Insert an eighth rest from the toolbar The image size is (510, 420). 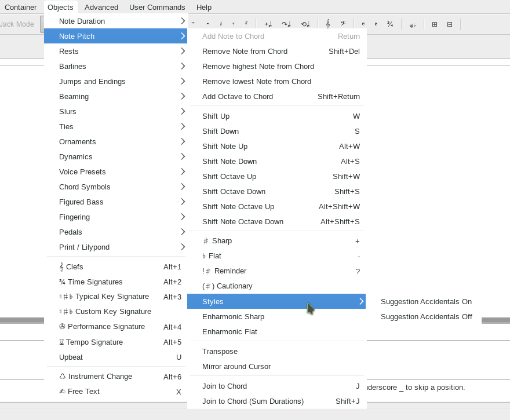coord(233,24)
